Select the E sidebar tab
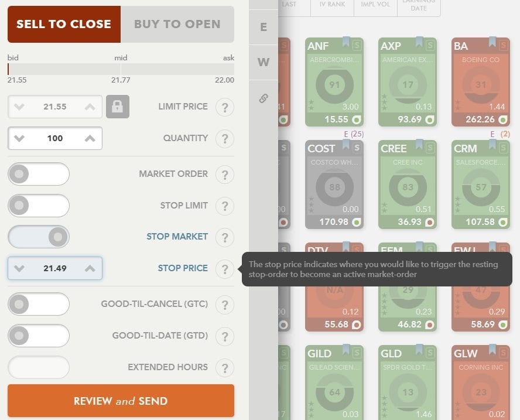 263,28
